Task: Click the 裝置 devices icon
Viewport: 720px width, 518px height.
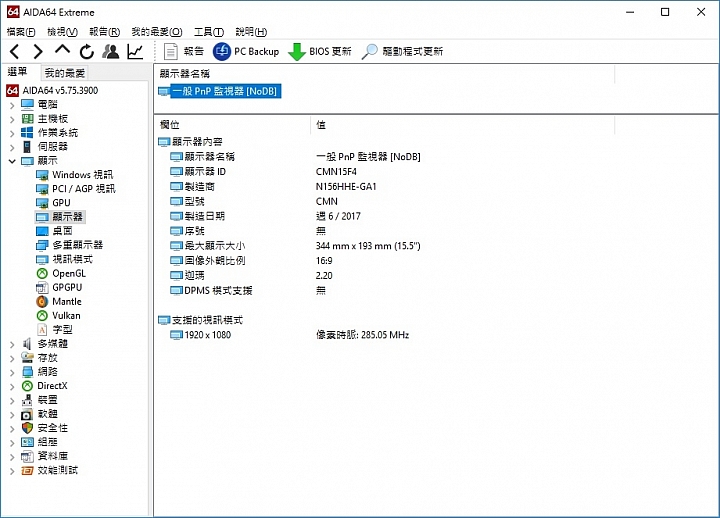Action: coord(27,400)
